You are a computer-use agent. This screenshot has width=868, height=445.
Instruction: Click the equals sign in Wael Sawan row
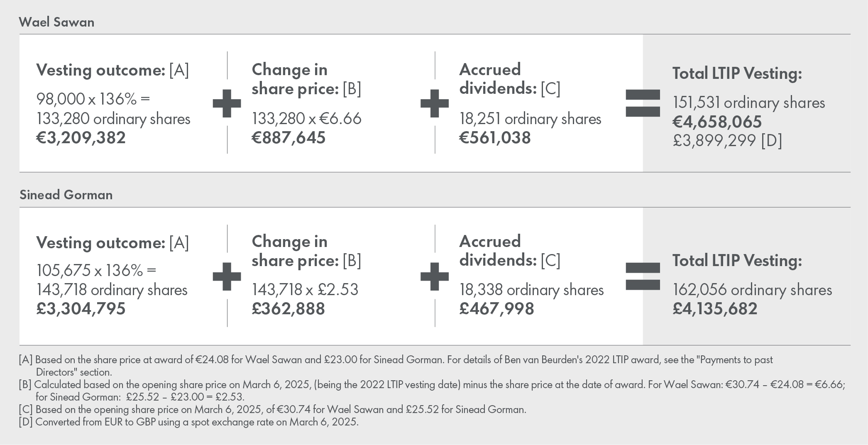click(x=643, y=103)
